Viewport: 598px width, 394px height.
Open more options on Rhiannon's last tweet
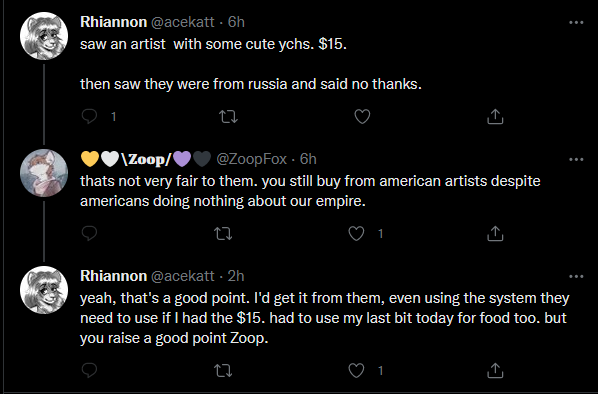576,276
